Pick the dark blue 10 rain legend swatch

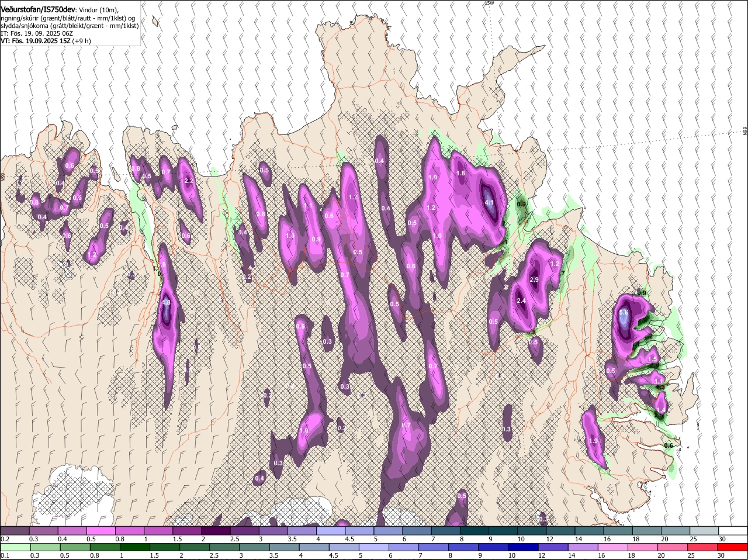click(523, 547)
